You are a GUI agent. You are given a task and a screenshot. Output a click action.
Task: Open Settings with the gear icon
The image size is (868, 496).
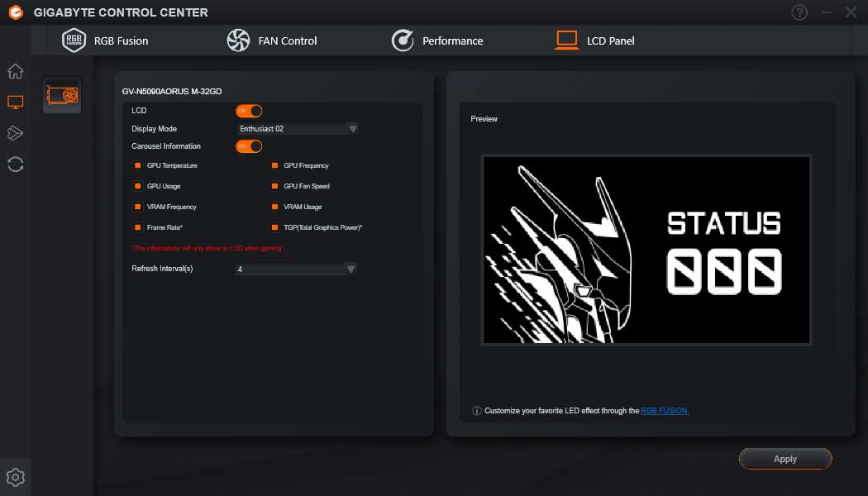(x=15, y=477)
